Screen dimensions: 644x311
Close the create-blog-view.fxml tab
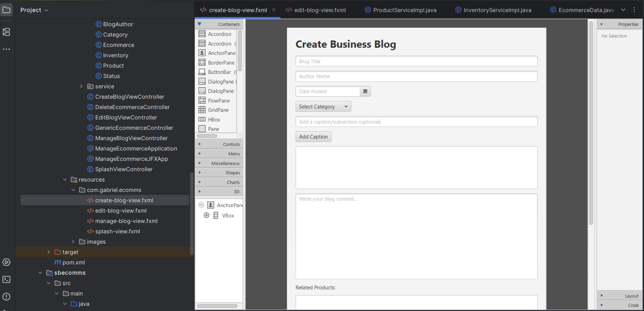[x=274, y=10]
